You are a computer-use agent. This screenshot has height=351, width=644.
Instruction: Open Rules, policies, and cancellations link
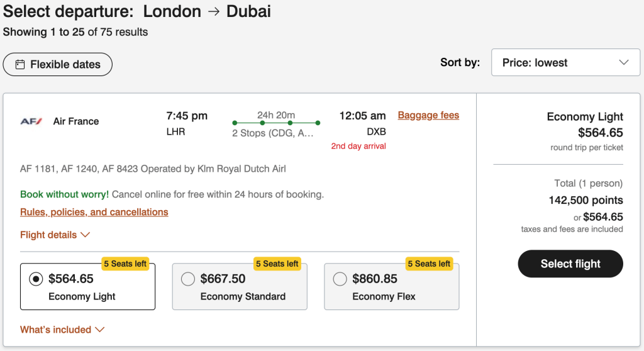click(x=94, y=212)
